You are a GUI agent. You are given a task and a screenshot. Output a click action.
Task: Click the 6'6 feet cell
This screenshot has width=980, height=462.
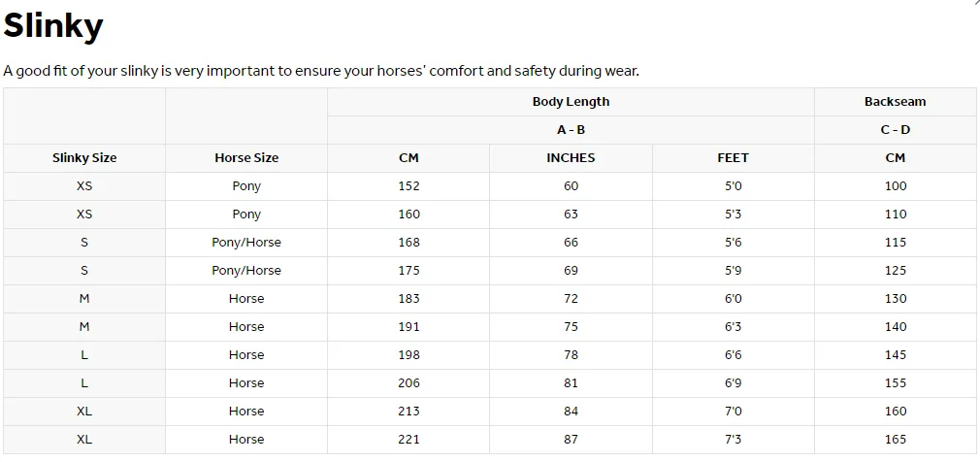coord(734,355)
